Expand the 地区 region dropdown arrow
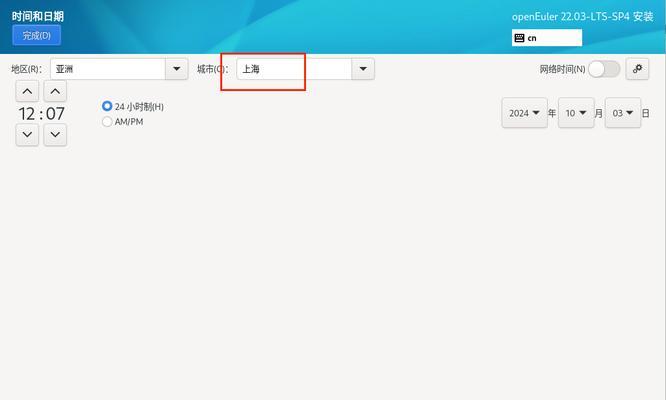Viewport: 666px width, 400px height. coord(177,69)
